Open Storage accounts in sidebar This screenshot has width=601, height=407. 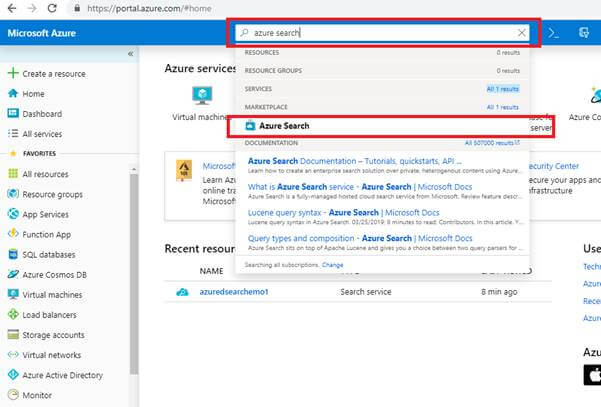coord(53,335)
